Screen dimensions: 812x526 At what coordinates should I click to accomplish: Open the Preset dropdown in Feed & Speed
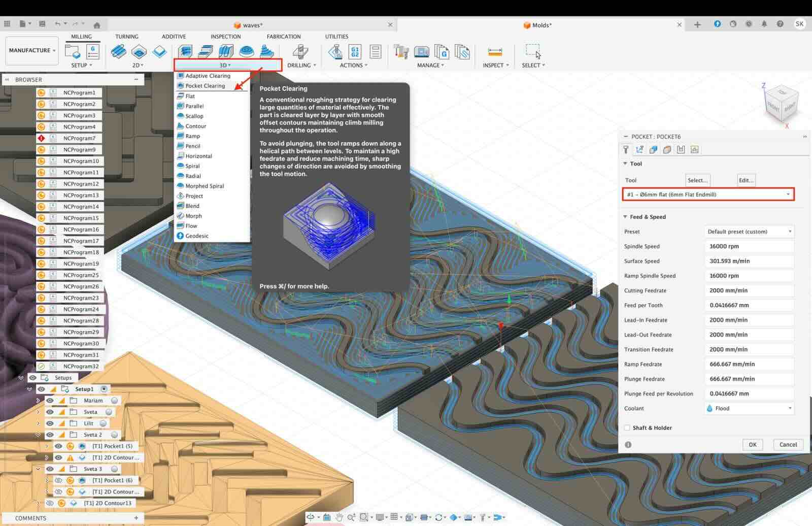(x=749, y=232)
